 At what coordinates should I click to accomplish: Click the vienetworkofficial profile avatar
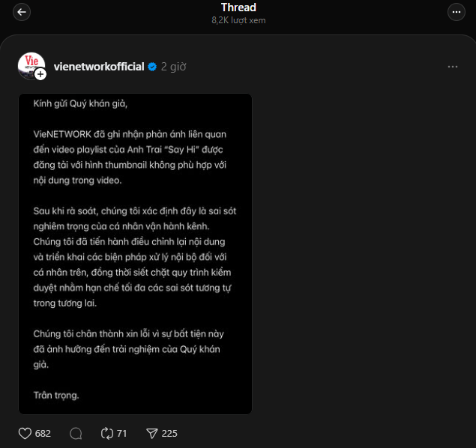coord(31,65)
